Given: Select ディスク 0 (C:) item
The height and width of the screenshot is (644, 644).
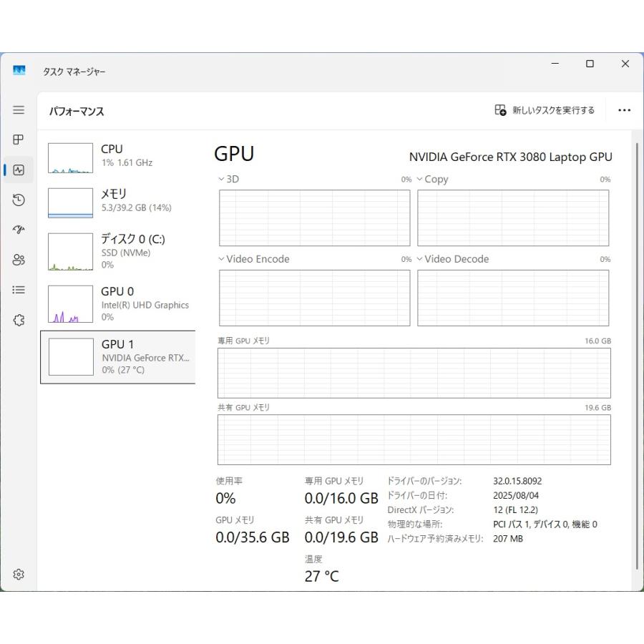Looking at the screenshot, I should click(118, 252).
